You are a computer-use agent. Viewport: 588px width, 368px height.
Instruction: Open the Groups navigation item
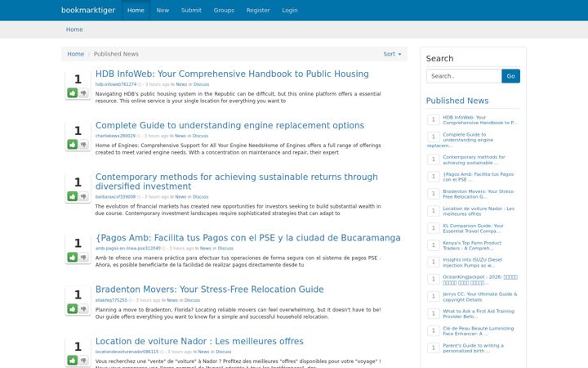(224, 10)
